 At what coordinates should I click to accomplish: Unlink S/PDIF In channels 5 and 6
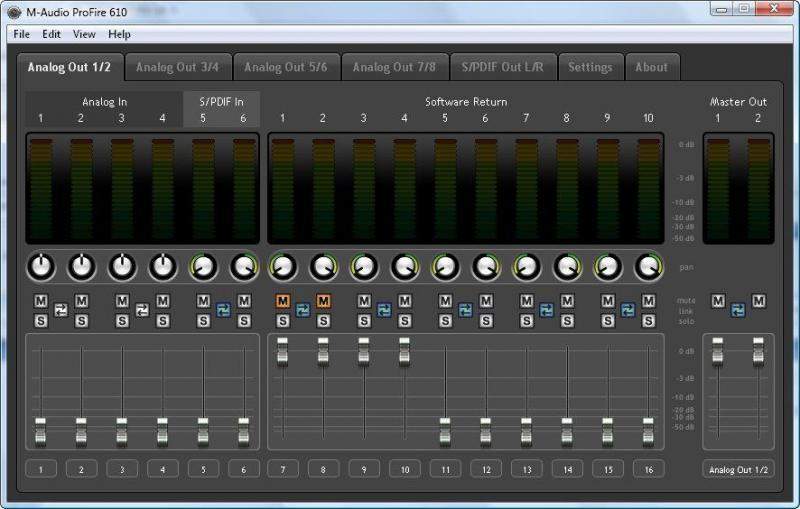(x=223, y=310)
